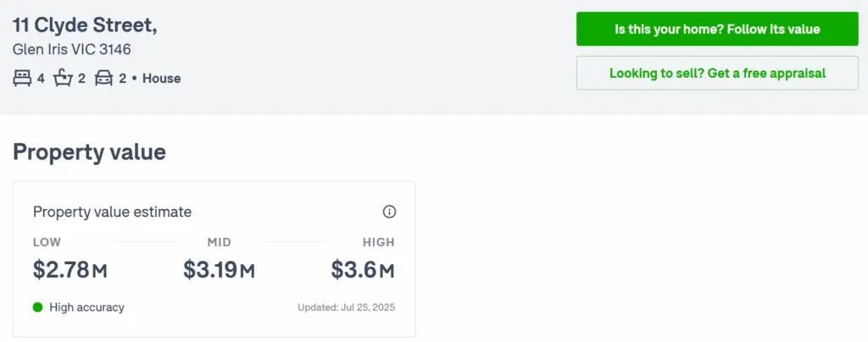The width and height of the screenshot is (868, 342).
Task: Click the bathtub bathrooms icon
Action: click(63, 79)
